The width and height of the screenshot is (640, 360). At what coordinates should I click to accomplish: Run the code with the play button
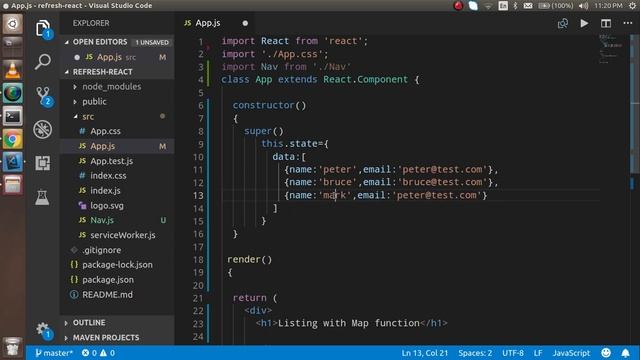coord(584,23)
